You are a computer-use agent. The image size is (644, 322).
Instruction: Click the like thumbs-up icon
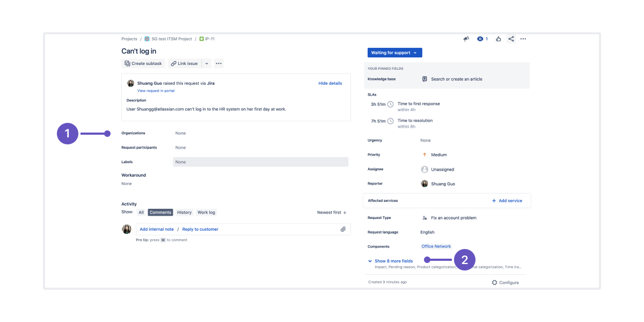(x=498, y=39)
